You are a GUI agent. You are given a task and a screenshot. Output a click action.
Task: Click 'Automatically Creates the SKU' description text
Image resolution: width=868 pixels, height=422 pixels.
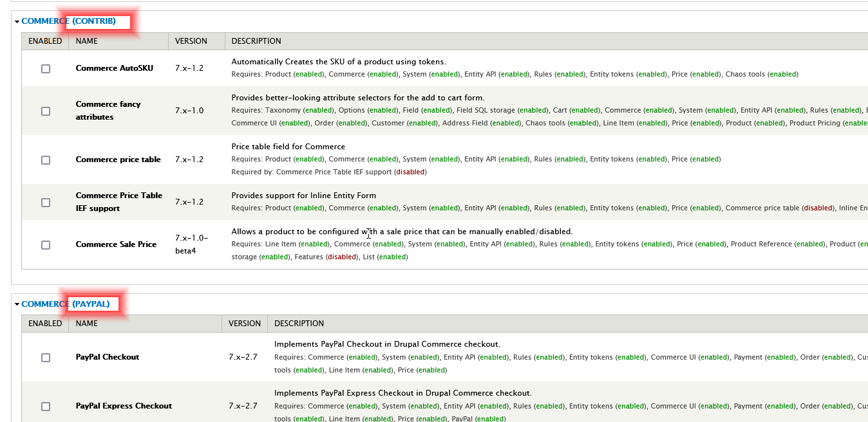click(x=339, y=62)
